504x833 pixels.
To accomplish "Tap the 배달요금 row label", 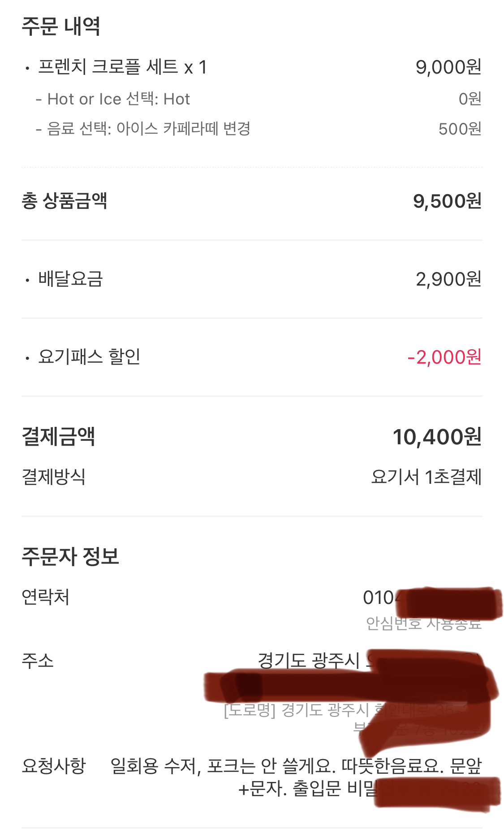I will [70, 279].
